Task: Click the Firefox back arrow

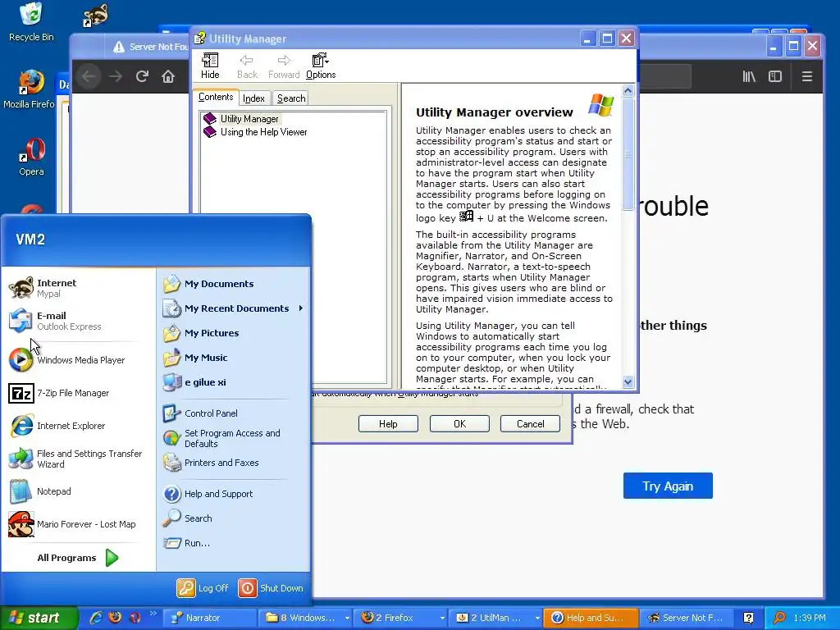Action: [89, 76]
